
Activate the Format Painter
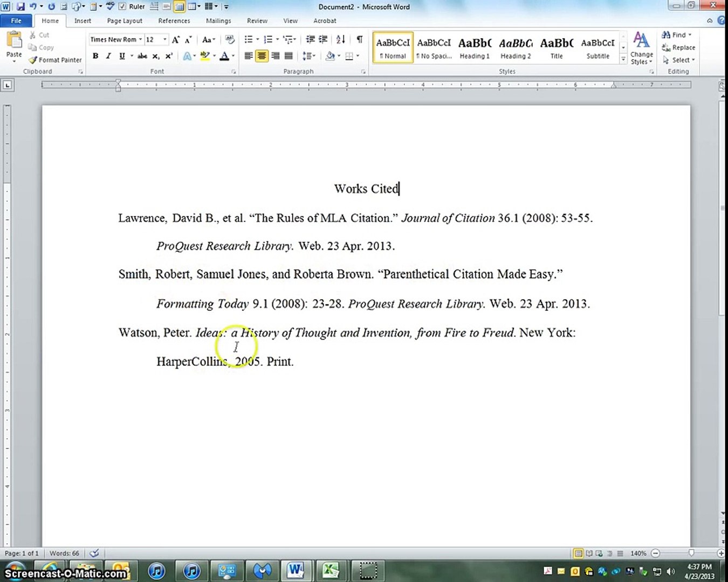click(x=55, y=60)
